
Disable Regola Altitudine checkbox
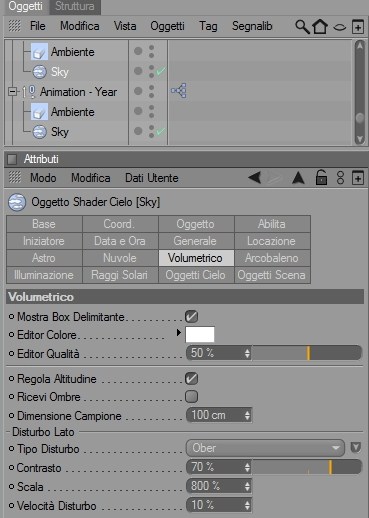tap(192, 379)
